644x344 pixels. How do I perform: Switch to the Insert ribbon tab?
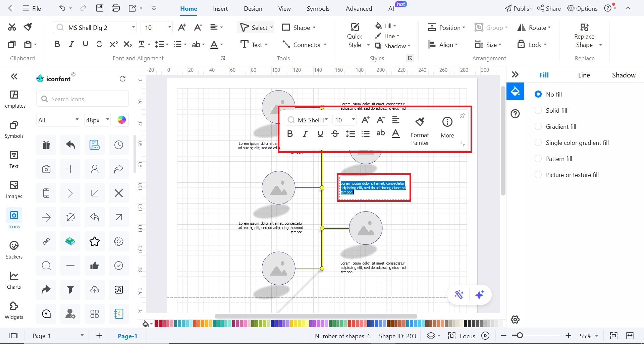[x=220, y=8]
